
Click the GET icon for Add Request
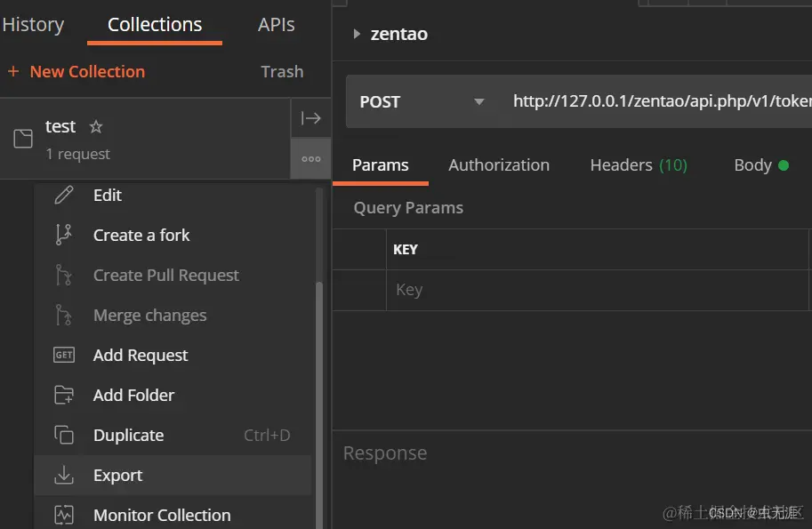coord(64,355)
